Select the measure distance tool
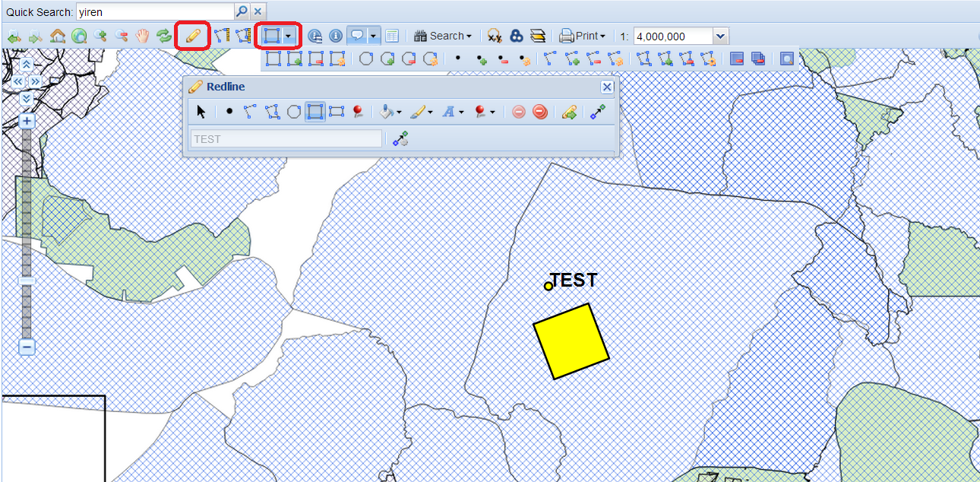 click(x=222, y=36)
